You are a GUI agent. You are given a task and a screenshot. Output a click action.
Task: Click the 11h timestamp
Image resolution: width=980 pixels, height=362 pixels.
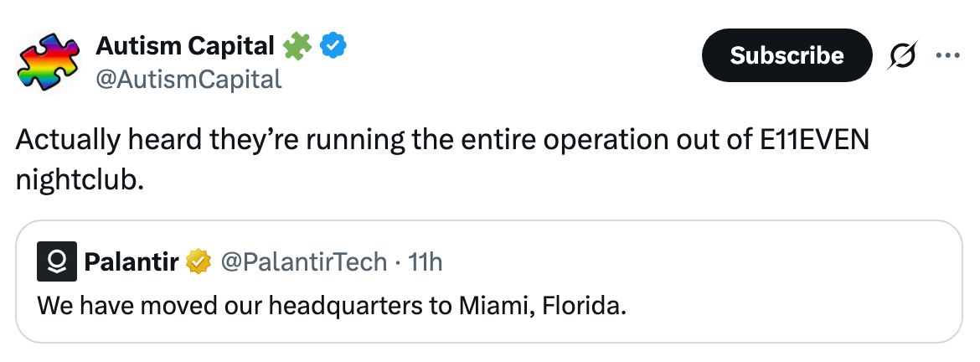[x=425, y=262]
